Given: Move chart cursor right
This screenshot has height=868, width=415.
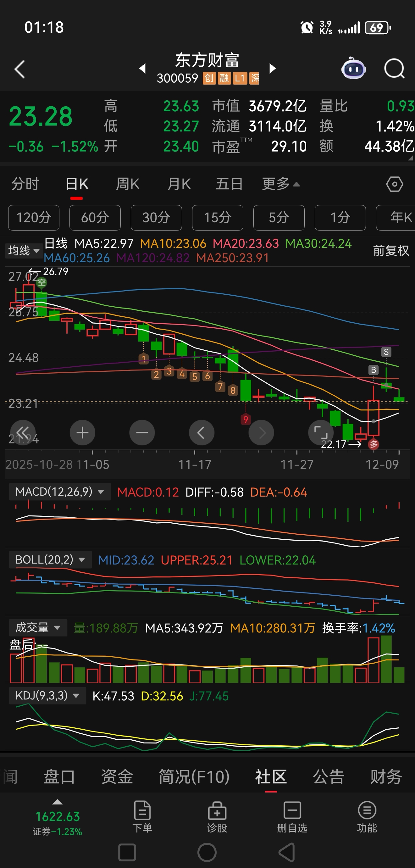Looking at the screenshot, I should pyautogui.click(x=261, y=433).
